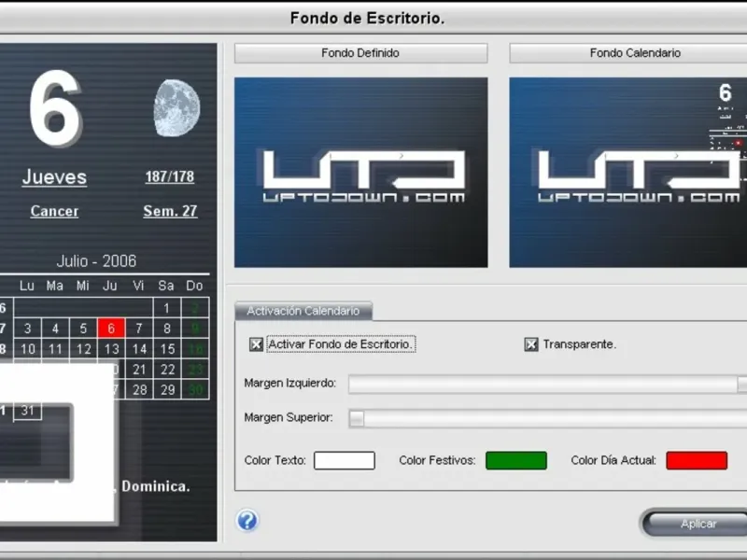Click the Julio - 2006 month header
747x560 pixels.
[x=96, y=261]
